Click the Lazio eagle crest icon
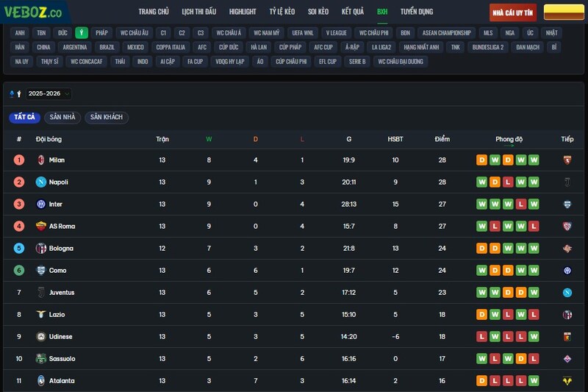Image resolution: width=588 pixels, height=392 pixels. pyautogui.click(x=41, y=314)
